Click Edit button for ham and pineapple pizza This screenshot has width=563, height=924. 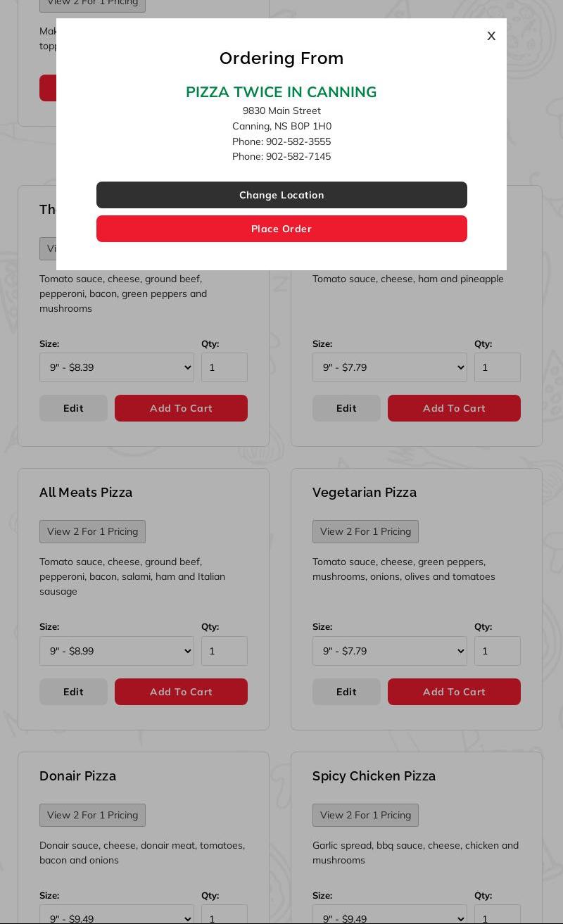pos(346,408)
